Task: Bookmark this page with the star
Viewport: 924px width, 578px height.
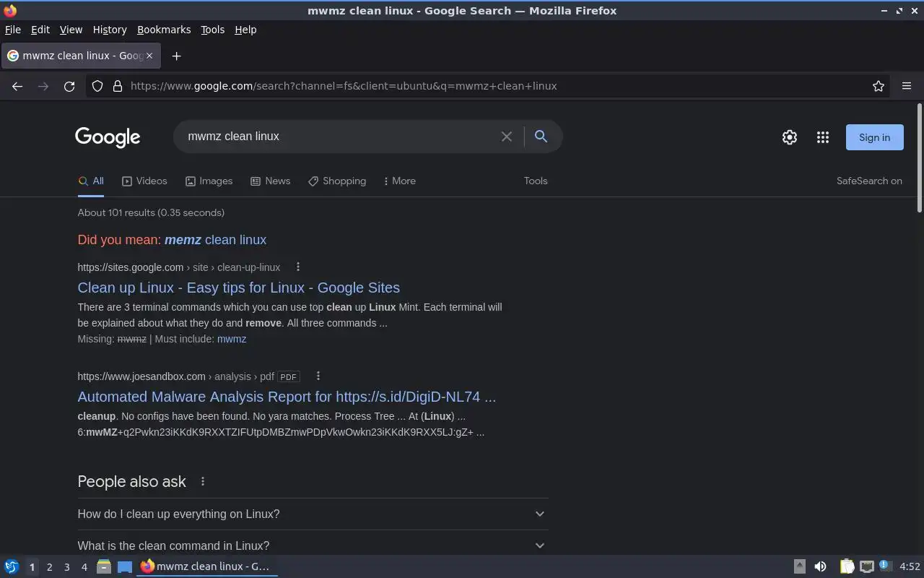Action: 879,86
